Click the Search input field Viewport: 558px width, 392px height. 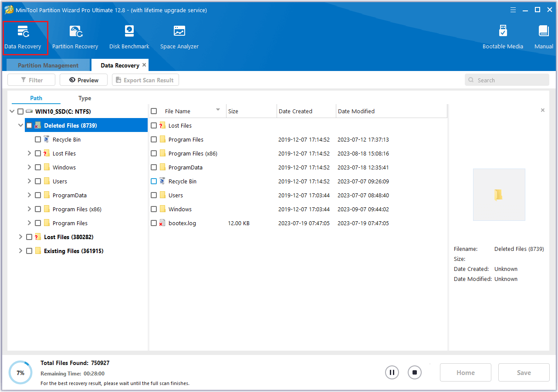click(507, 80)
